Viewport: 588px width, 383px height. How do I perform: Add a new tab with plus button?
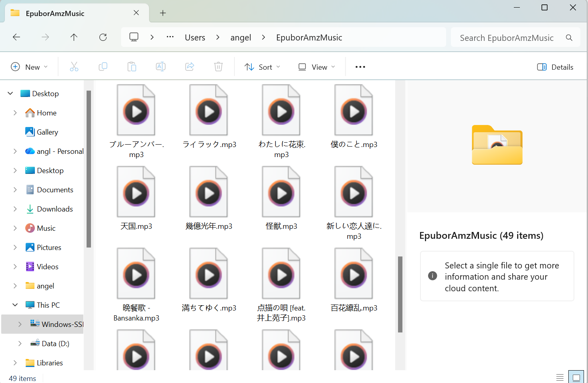(163, 13)
